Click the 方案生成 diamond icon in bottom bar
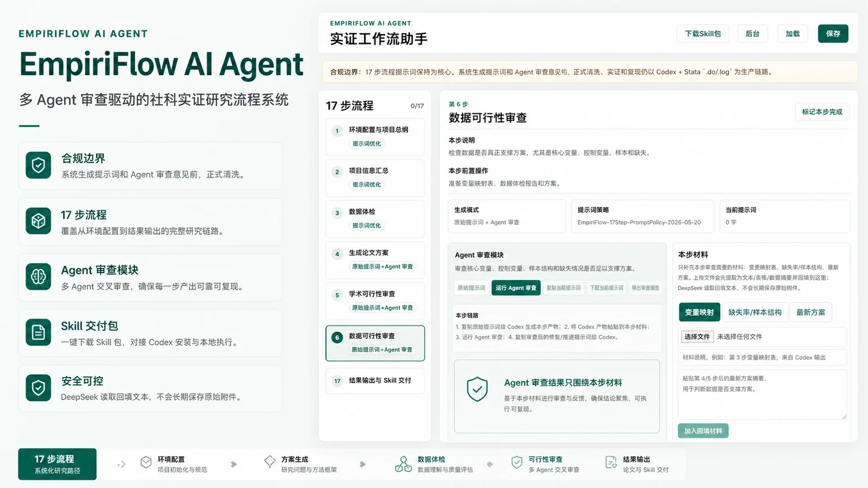This screenshot has height=488, width=868. click(x=270, y=461)
